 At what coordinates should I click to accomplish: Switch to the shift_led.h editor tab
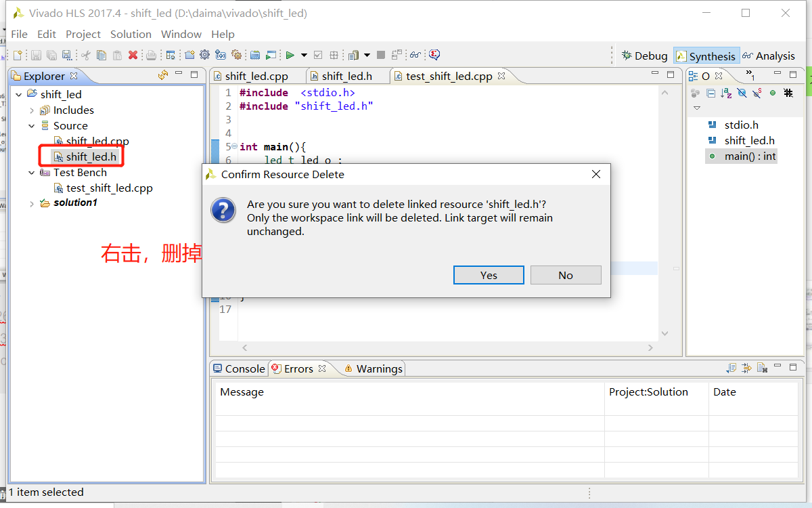click(x=347, y=76)
